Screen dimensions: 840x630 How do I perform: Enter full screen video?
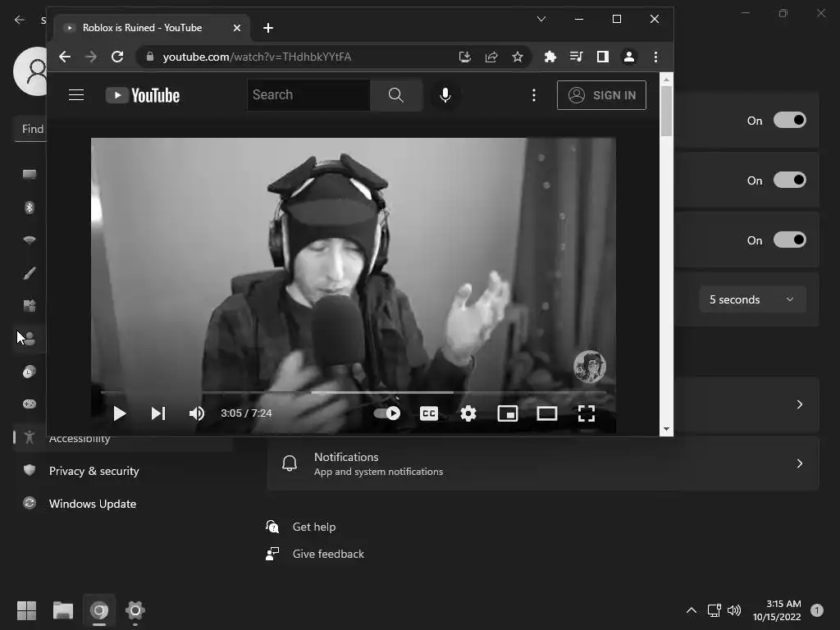click(x=587, y=413)
